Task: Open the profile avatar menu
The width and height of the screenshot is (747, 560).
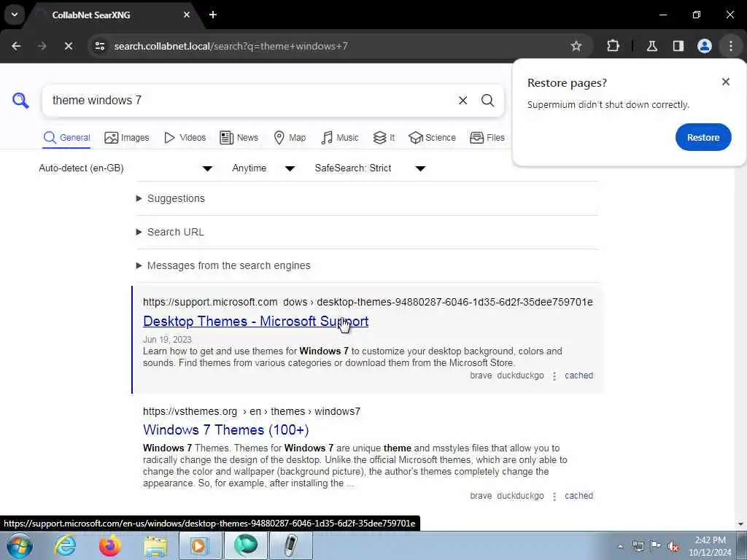Action: pos(705,46)
